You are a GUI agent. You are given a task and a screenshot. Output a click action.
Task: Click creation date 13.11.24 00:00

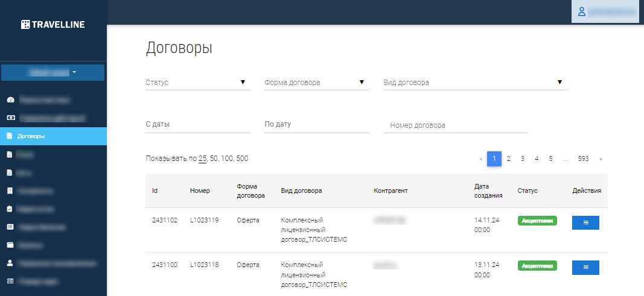pyautogui.click(x=486, y=269)
